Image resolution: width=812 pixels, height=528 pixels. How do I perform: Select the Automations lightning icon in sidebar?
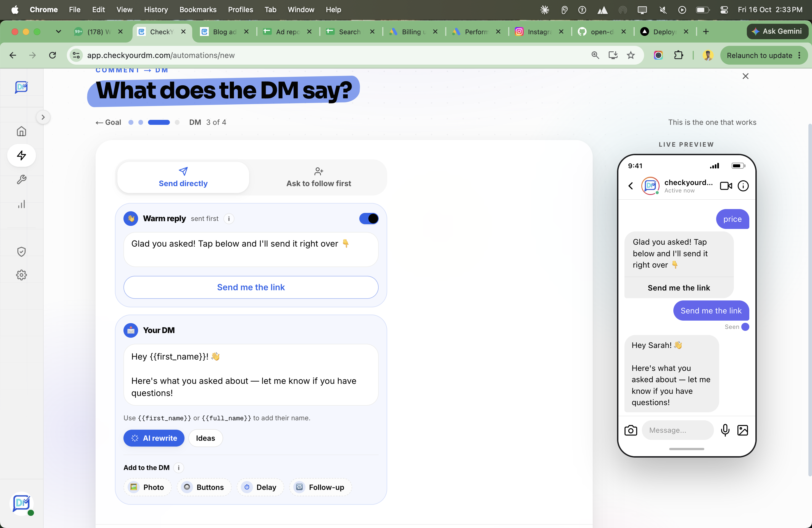[x=22, y=155]
